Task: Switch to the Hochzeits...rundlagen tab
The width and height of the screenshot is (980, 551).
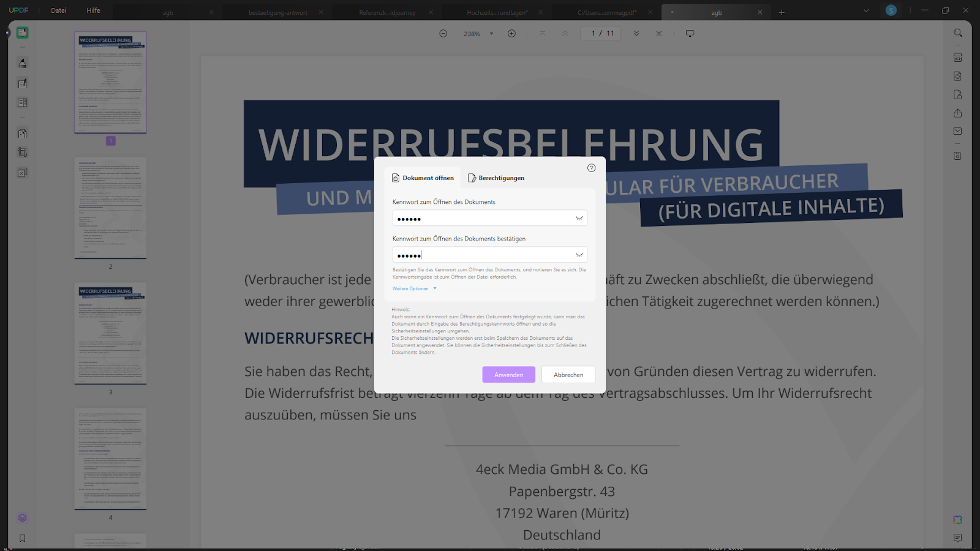Action: 497,12
